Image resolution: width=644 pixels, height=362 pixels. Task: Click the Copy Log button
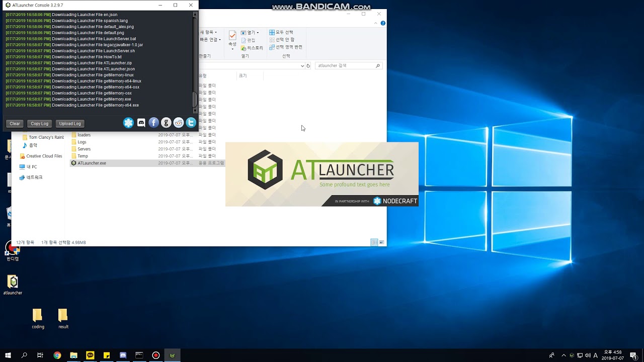39,124
